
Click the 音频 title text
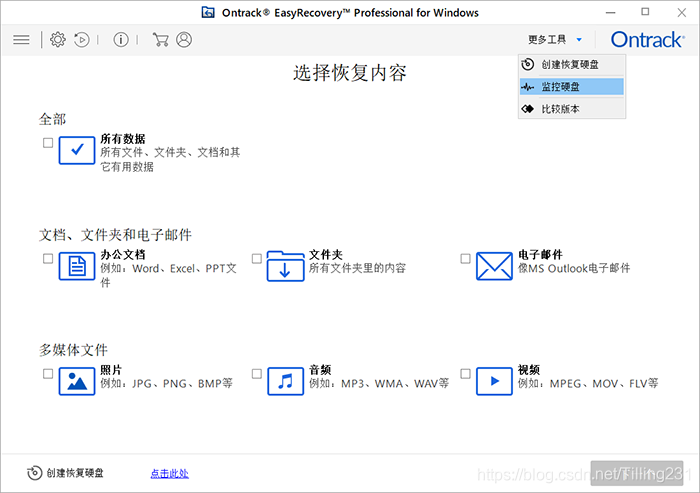click(x=320, y=370)
